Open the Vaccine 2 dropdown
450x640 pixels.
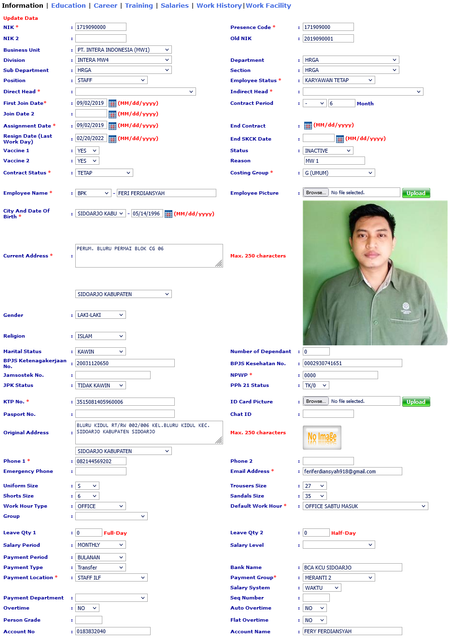87,161
